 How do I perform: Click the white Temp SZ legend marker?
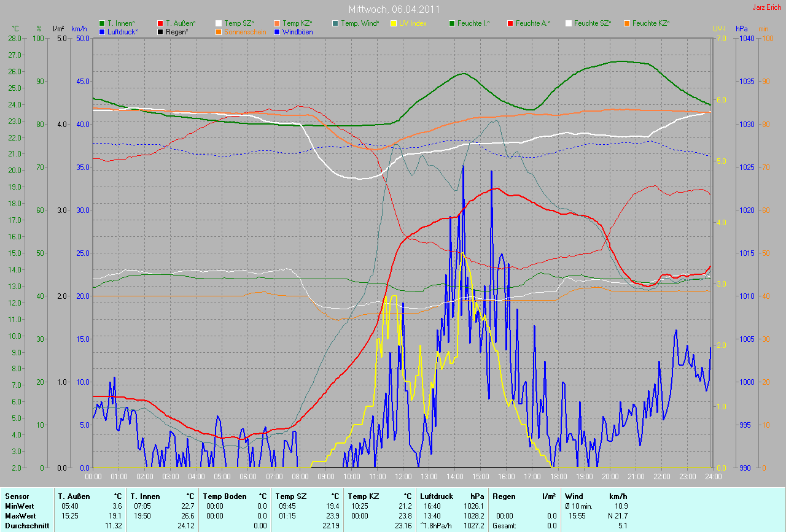[219, 23]
